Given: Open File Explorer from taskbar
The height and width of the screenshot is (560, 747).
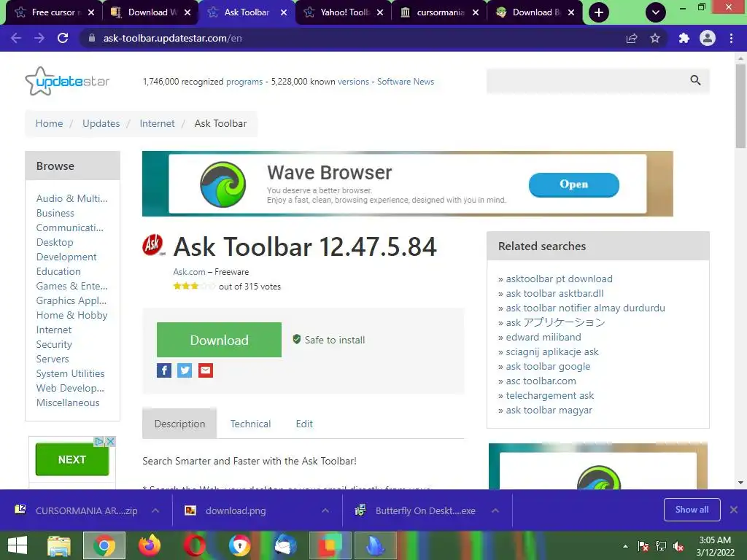Looking at the screenshot, I should point(59,545).
